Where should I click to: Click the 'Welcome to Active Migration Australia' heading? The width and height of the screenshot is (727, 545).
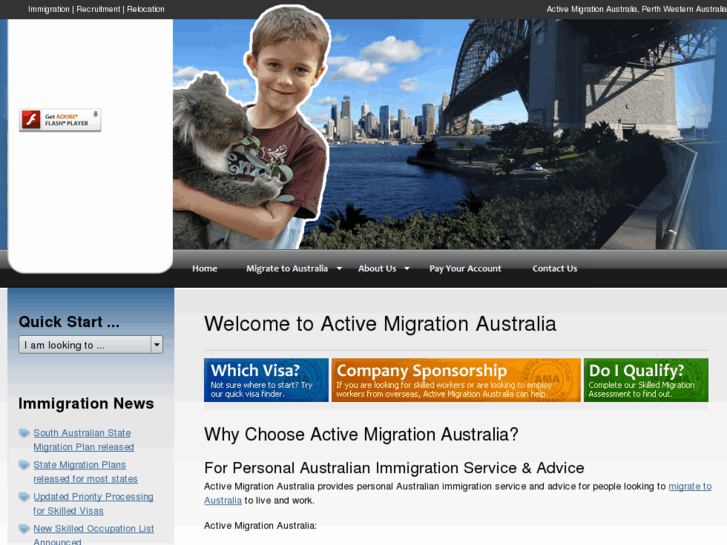coord(380,324)
